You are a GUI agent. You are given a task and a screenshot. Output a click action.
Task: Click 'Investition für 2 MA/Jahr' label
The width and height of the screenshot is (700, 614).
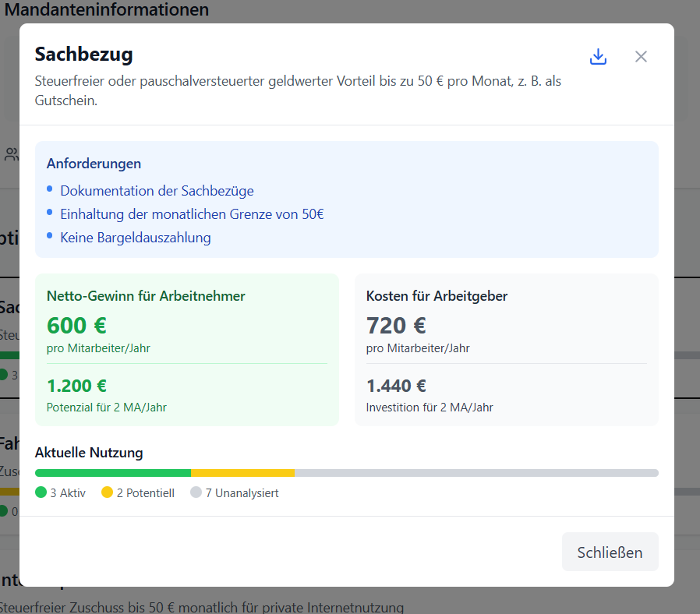[430, 408]
